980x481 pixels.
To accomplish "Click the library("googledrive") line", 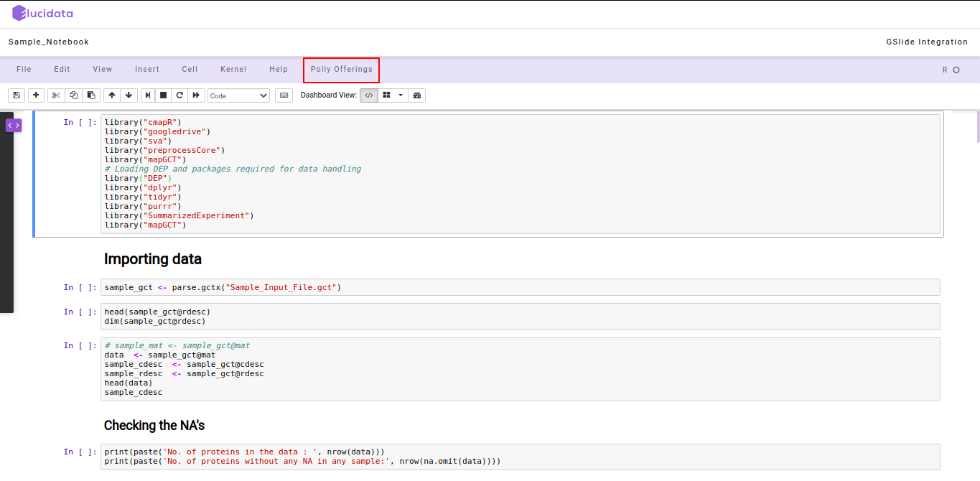I will click(x=157, y=131).
